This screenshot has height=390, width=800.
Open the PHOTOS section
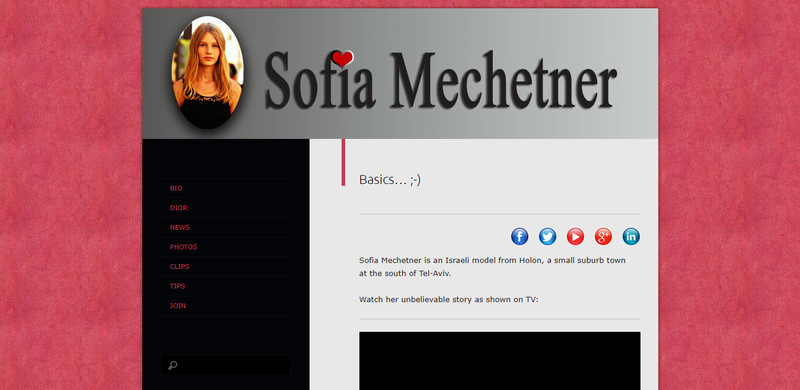(x=183, y=247)
